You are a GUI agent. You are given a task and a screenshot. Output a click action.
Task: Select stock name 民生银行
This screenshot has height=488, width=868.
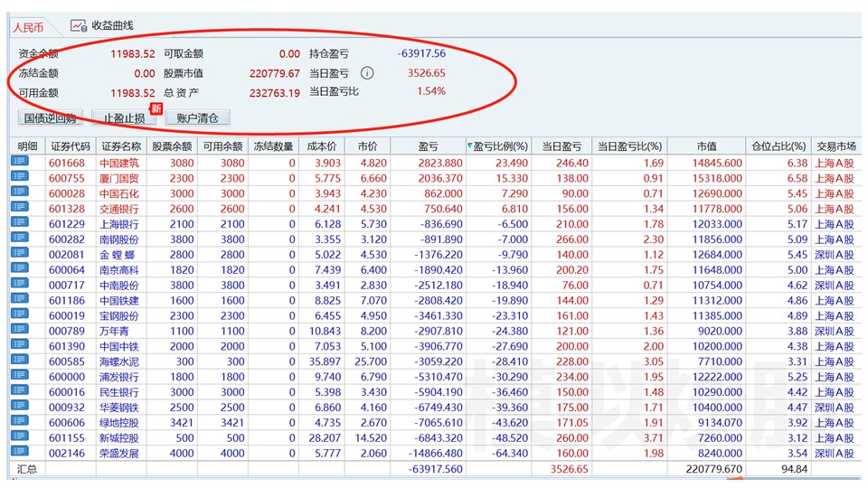point(119,392)
